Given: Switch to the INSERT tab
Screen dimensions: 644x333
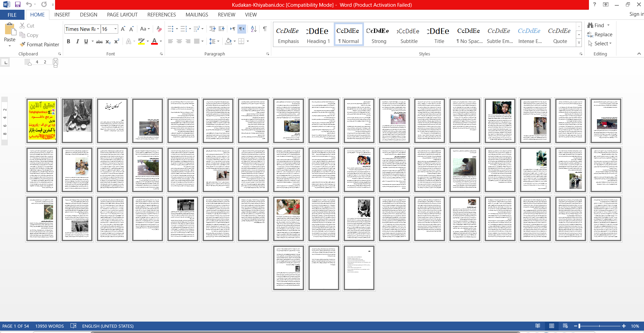Looking at the screenshot, I should pyautogui.click(x=62, y=15).
